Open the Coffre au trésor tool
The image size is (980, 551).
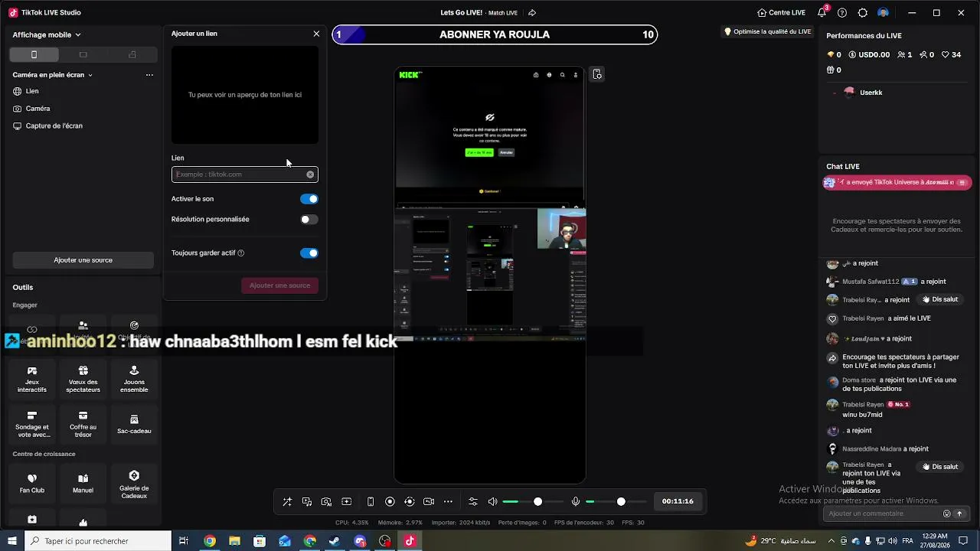click(83, 425)
